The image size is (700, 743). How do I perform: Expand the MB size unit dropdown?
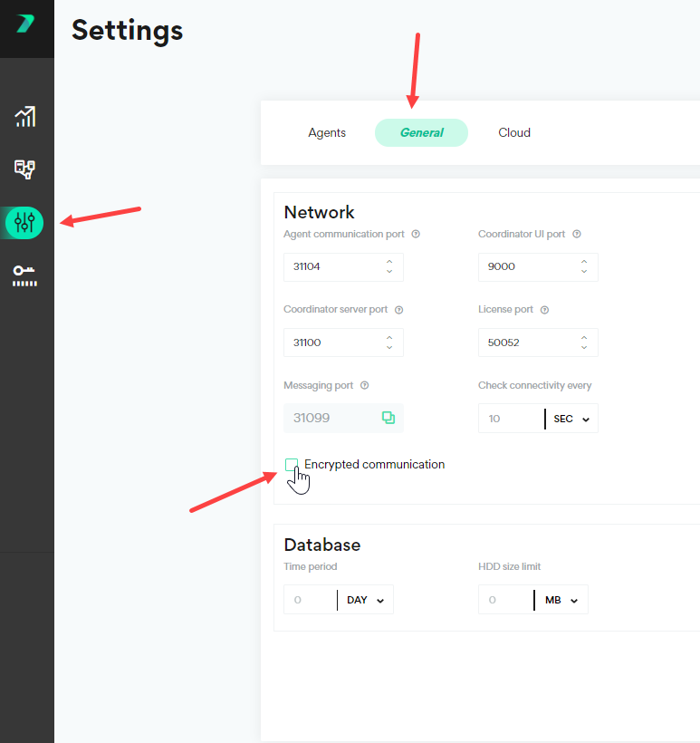point(561,600)
